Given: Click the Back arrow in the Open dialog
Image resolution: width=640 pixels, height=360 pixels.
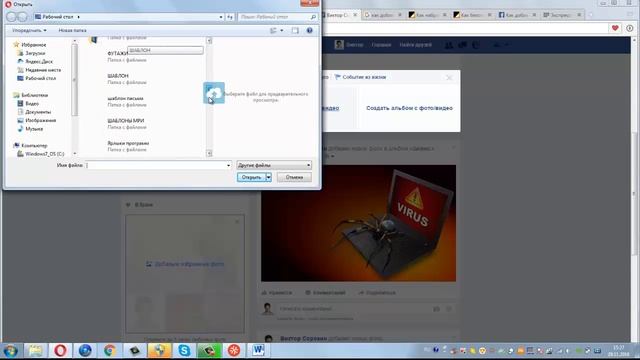Looking at the screenshot, I should click(x=11, y=17).
